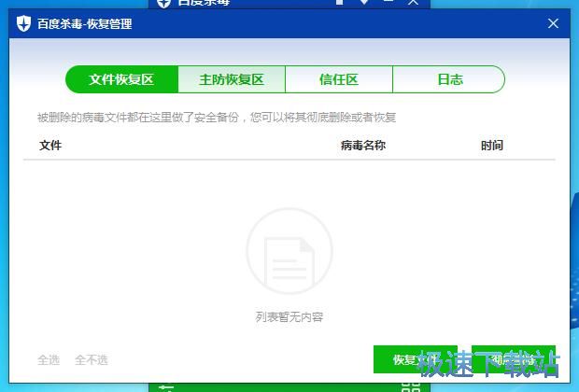Image resolution: width=579 pixels, height=392 pixels.
Task: Choose the 全不选 link
Action: point(92,359)
